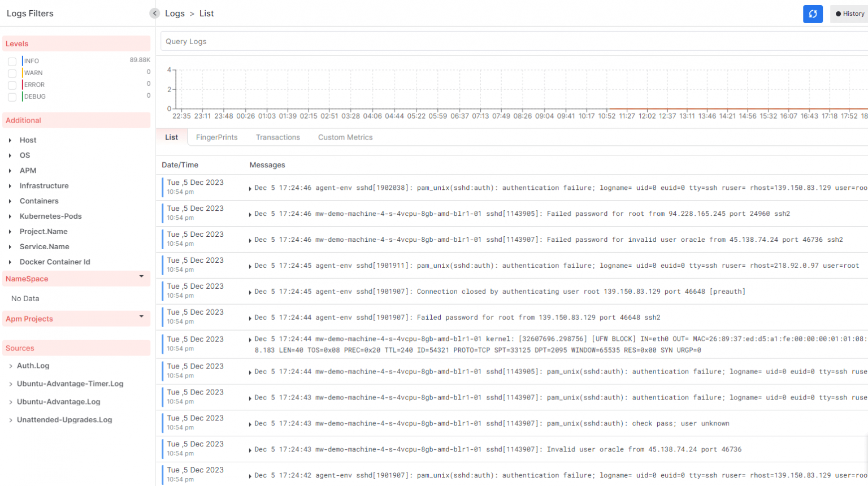Expand the OS filter

(10, 155)
